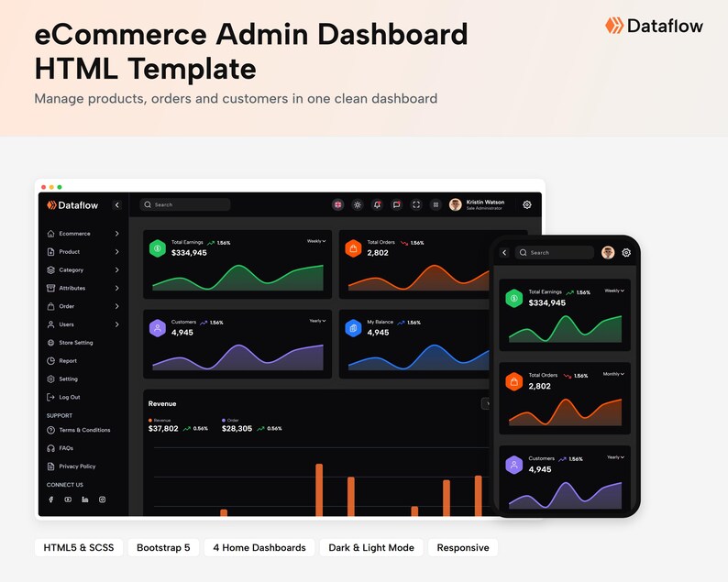This screenshot has height=582, width=728.
Task: Click the back chevron on the phone mockup
Action: coord(504,252)
